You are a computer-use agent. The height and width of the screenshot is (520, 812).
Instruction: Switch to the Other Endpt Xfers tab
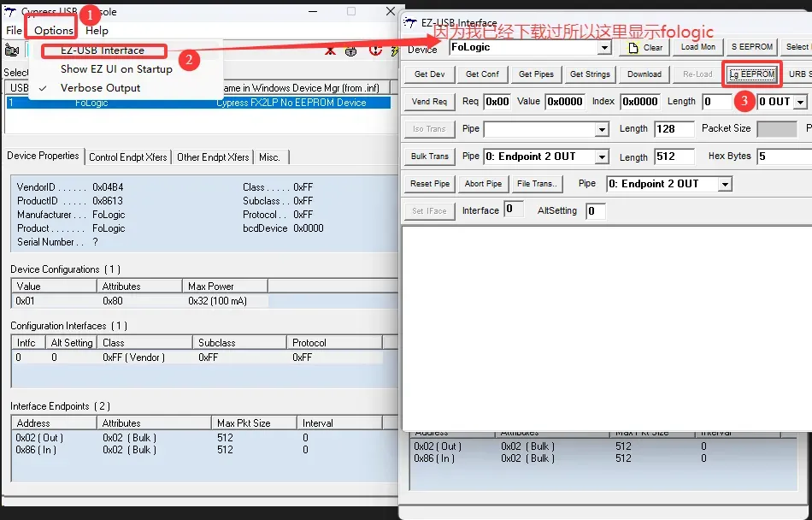(213, 157)
